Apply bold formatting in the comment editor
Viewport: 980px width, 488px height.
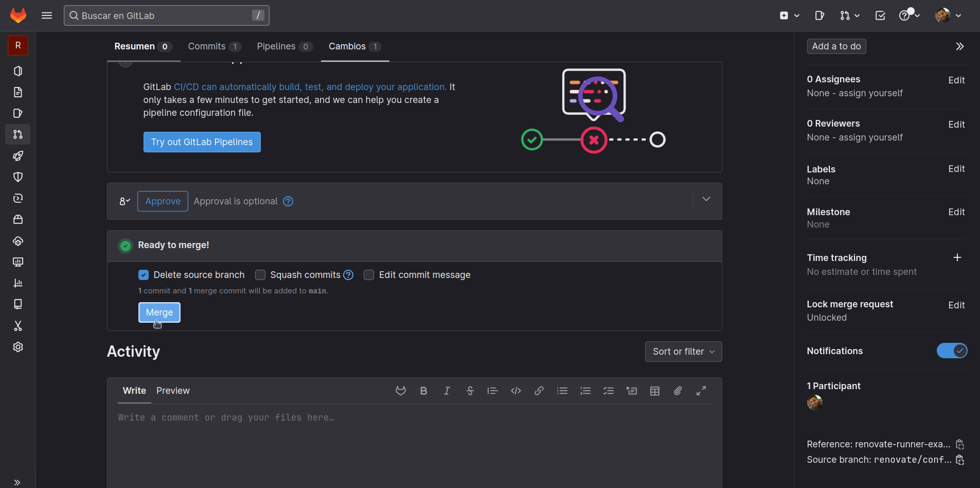pos(424,391)
